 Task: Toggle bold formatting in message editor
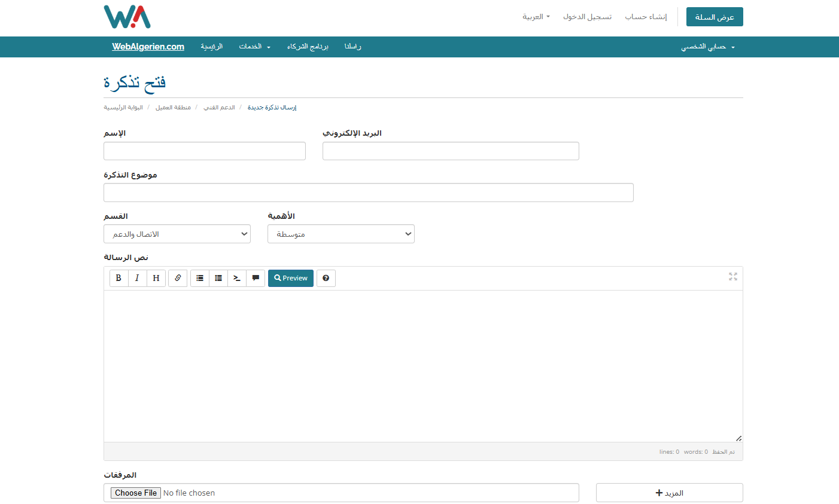118,278
